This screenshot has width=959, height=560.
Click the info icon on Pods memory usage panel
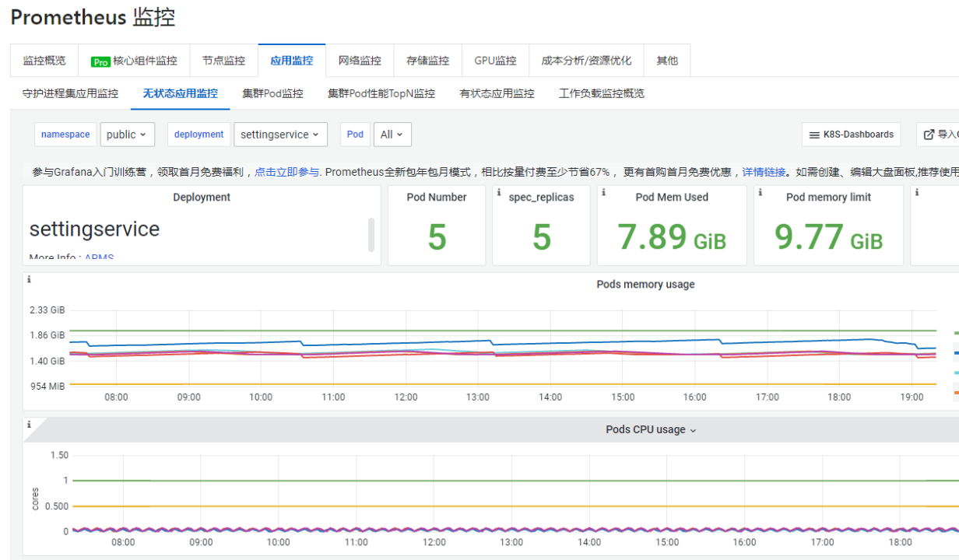(x=29, y=279)
